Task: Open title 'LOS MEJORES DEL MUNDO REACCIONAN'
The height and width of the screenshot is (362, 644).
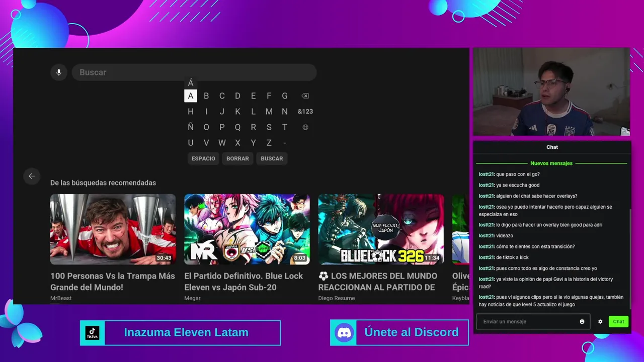Action: (x=378, y=282)
